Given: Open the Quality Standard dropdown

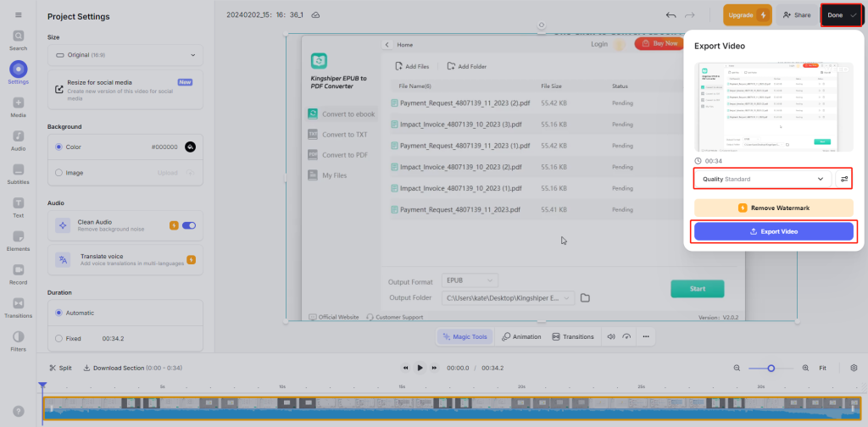Looking at the screenshot, I should click(x=763, y=180).
